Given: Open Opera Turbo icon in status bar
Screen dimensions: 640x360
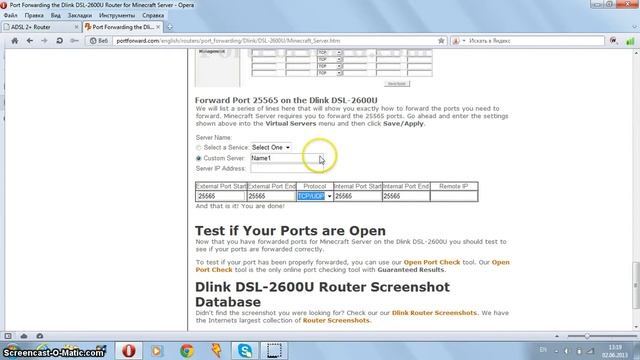Looking at the screenshot, I should click(40, 336).
